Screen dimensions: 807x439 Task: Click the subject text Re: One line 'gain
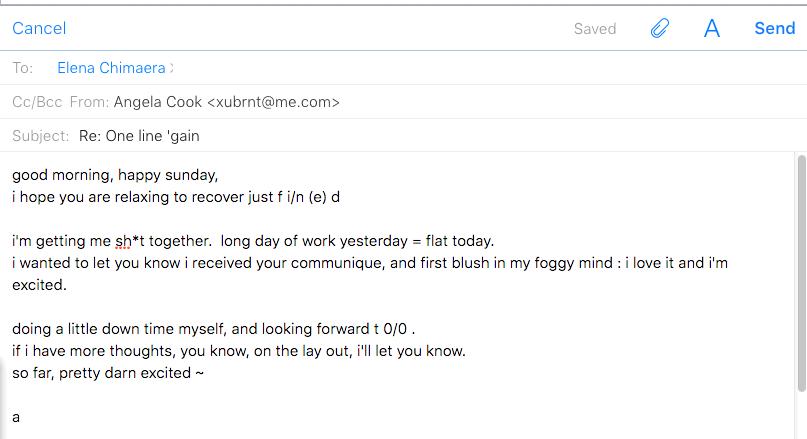click(x=139, y=136)
